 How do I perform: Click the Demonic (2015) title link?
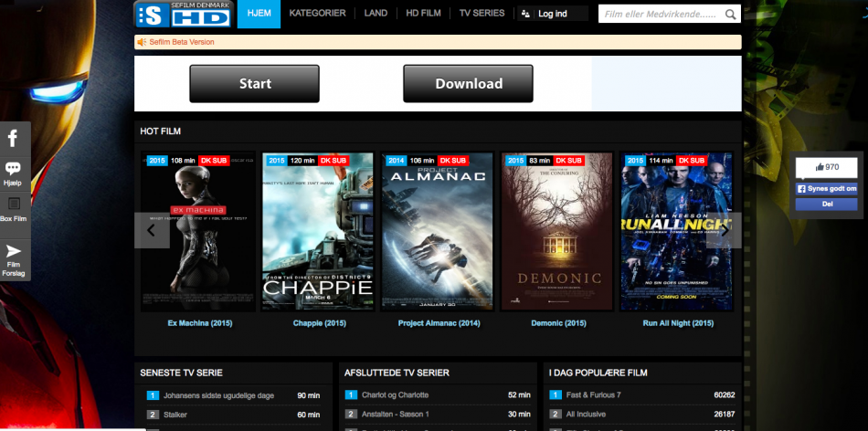[x=558, y=323]
